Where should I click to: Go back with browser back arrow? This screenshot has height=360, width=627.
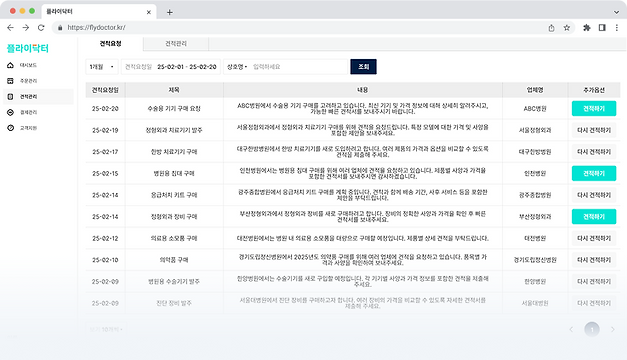10,28
